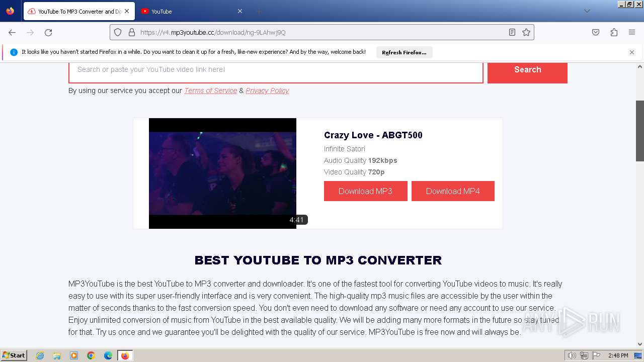Click the page vertical scrollbar thumb
Screen dimensions: 644x362
pos(640,131)
